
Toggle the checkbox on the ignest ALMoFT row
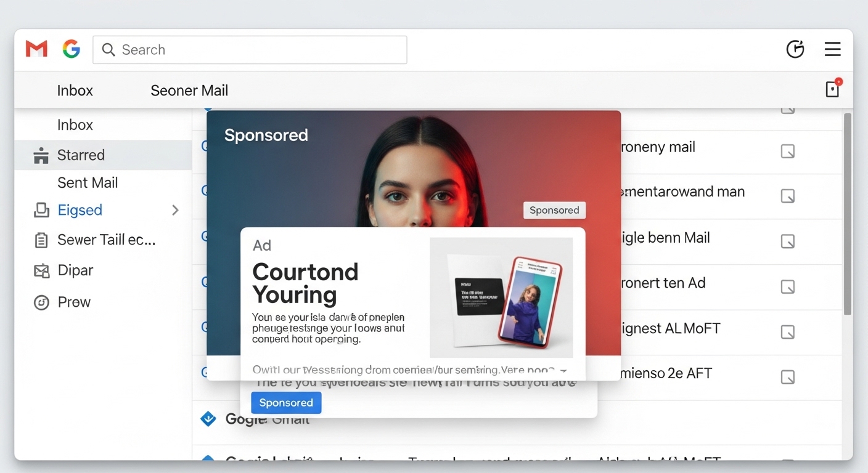[x=788, y=332]
